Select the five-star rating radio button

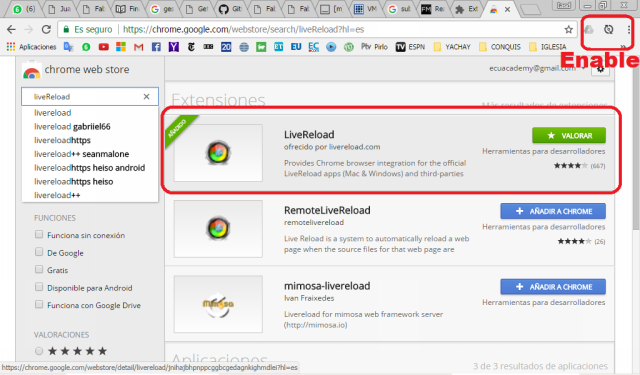[39, 351]
